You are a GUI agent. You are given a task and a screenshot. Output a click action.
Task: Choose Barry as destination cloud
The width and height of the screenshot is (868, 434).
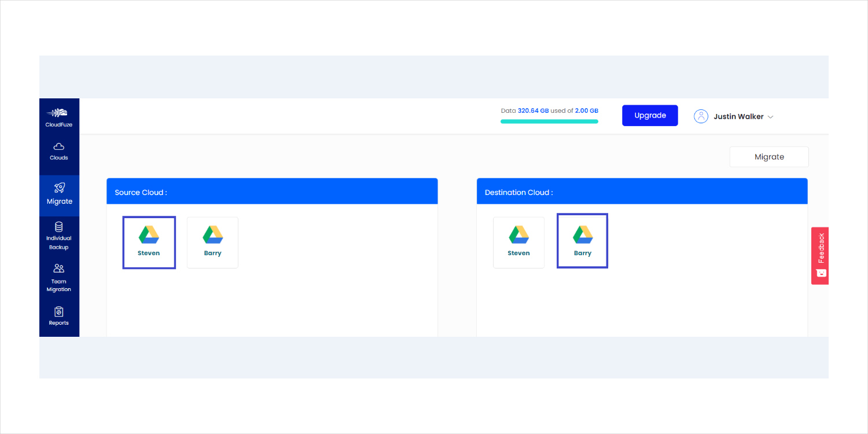(x=582, y=241)
